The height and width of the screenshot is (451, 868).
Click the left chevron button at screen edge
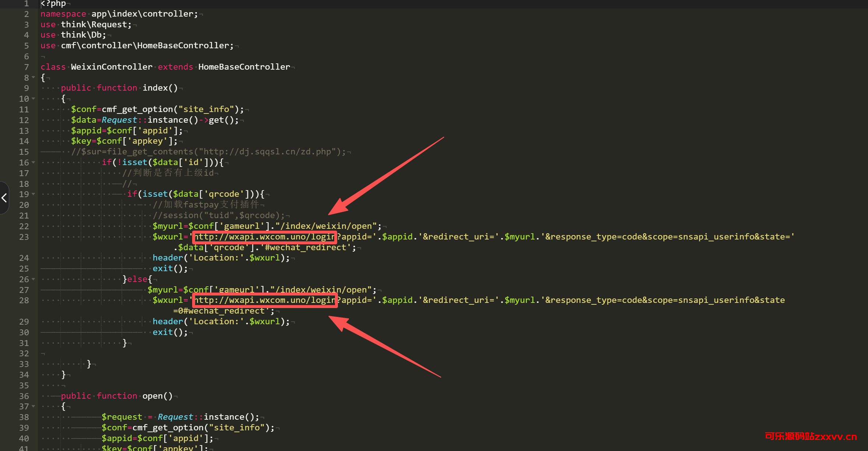click(4, 198)
